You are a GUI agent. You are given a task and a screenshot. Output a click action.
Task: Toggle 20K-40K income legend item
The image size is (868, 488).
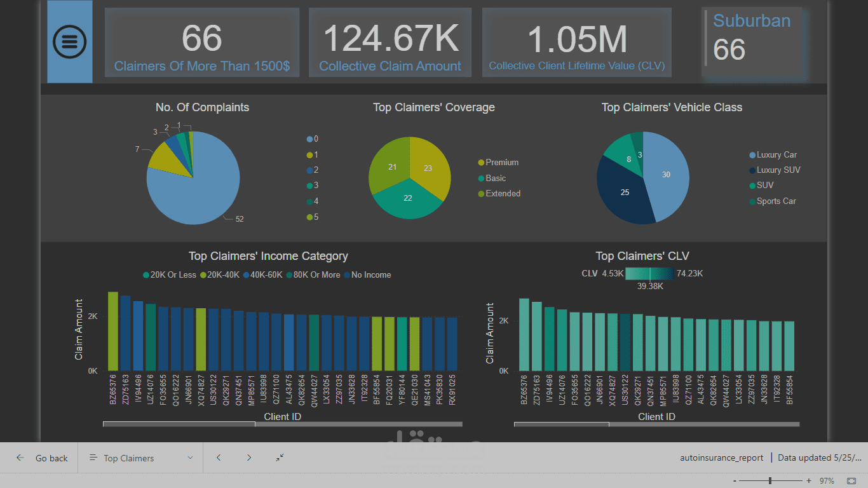[224, 275]
